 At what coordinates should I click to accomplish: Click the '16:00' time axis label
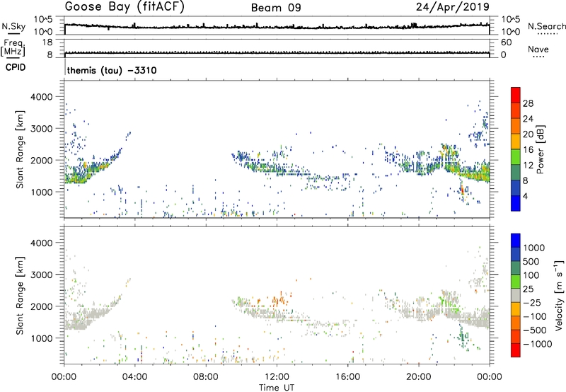point(347,377)
